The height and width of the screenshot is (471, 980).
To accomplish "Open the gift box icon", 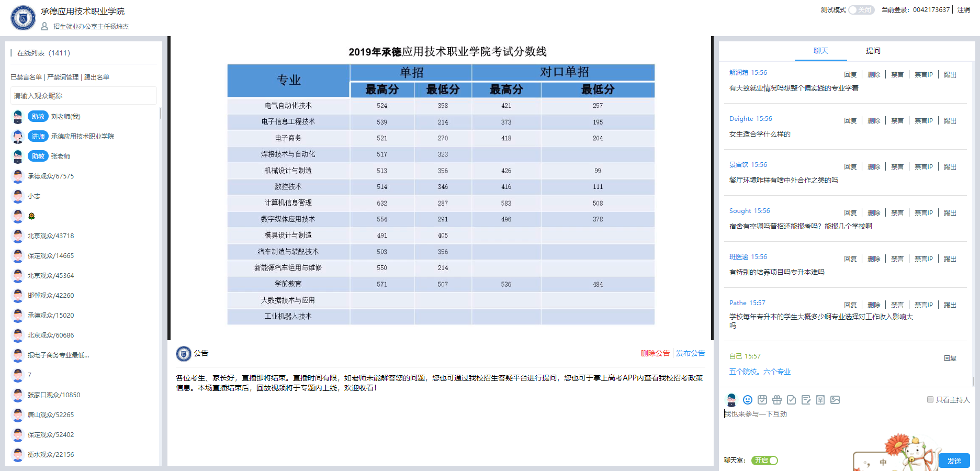I will click(x=777, y=400).
